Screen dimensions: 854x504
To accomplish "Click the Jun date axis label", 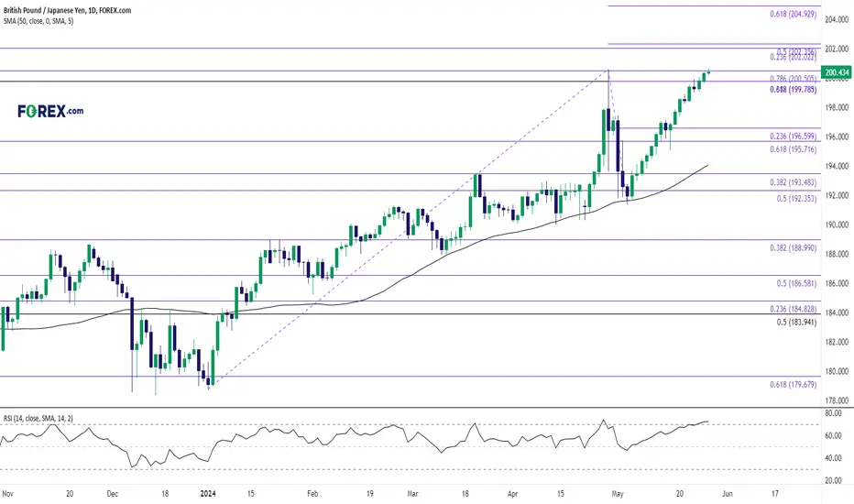I will coord(728,494).
